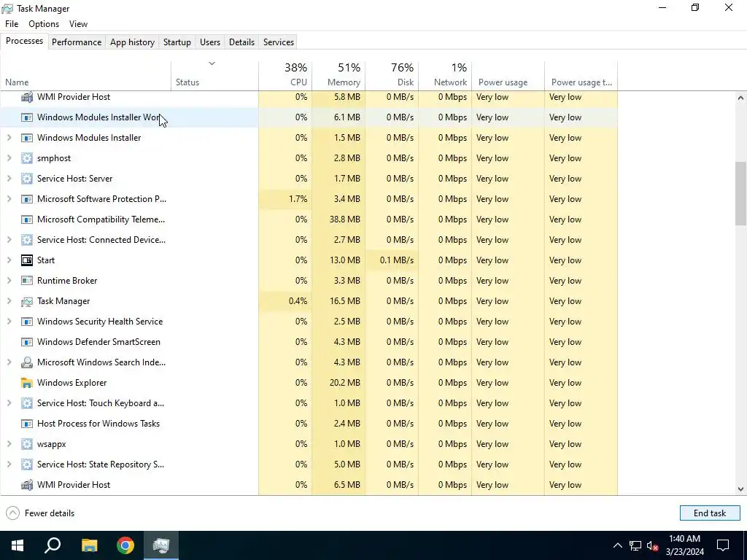Screen dimensions: 747x560
Task: Click the Service Host: State Repository icon
Action: pyautogui.click(x=27, y=464)
